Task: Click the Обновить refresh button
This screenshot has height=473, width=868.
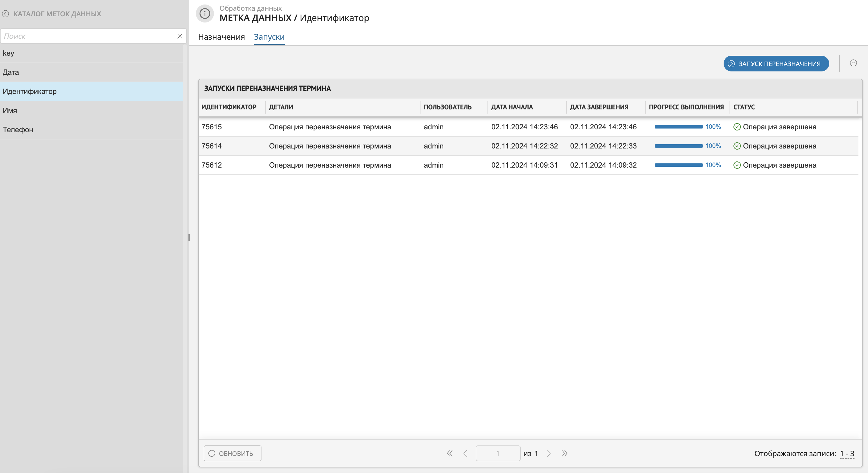Action: [232, 453]
